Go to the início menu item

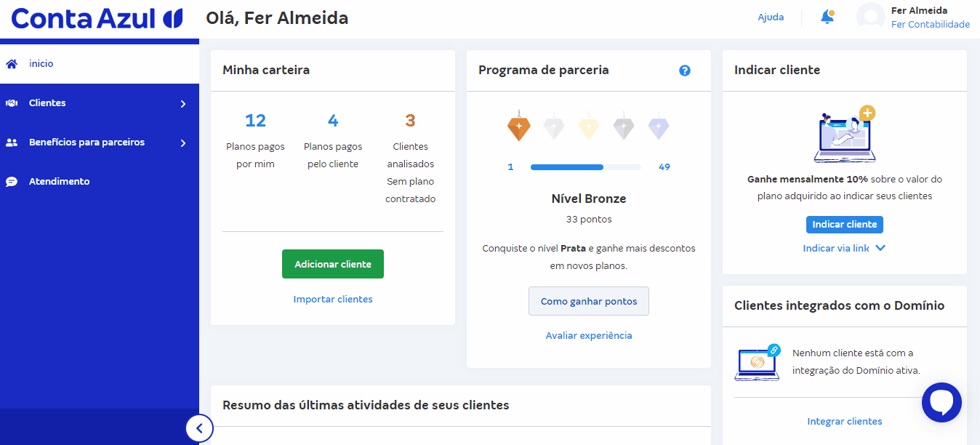pyautogui.click(x=41, y=64)
